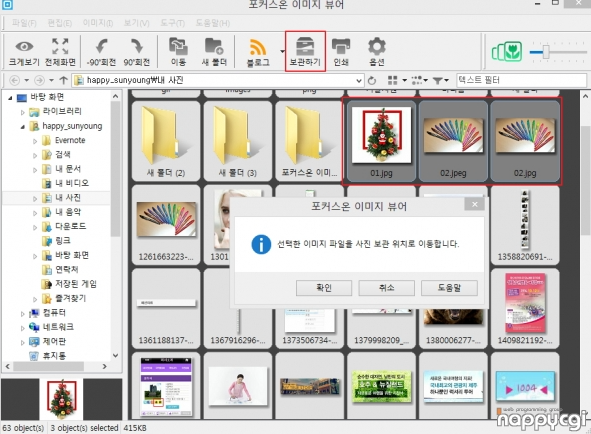
Task: Open the 파일(F) menu
Action: 24,23
